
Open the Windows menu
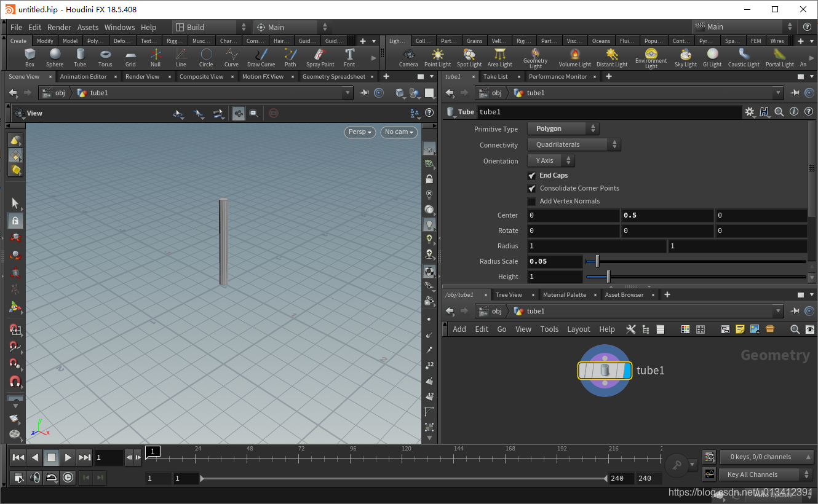pos(119,27)
